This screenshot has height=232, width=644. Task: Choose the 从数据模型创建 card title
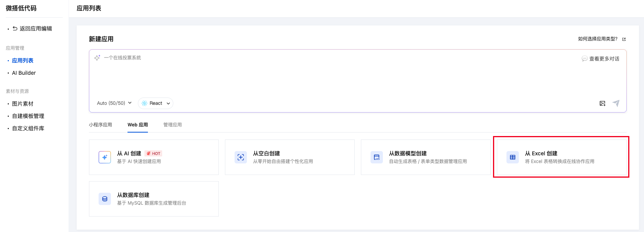point(408,153)
